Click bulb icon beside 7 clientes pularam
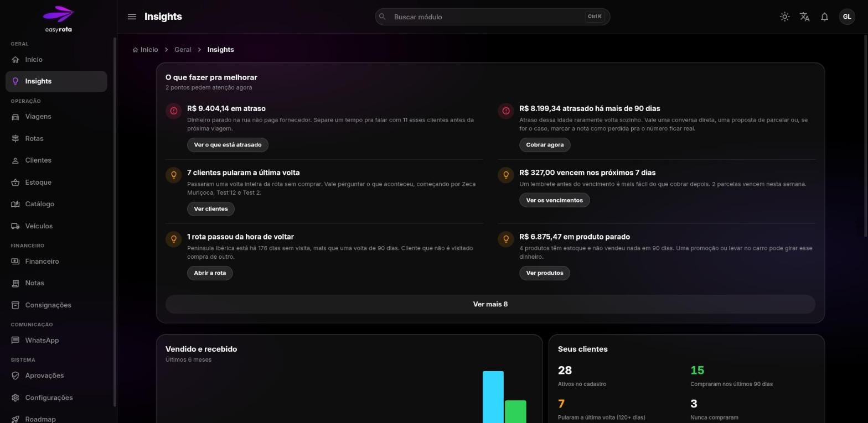The height and width of the screenshot is (423, 868). pyautogui.click(x=173, y=175)
